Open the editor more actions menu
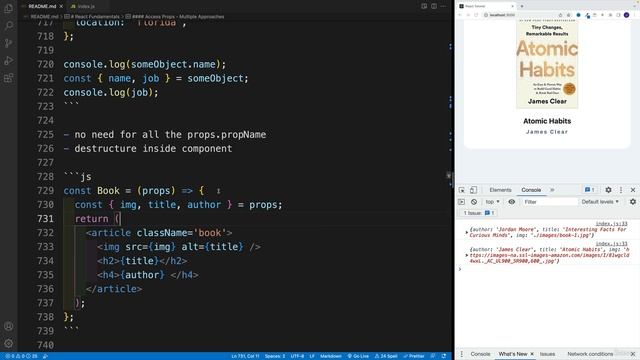The width and height of the screenshot is (640, 360). (x=443, y=6)
